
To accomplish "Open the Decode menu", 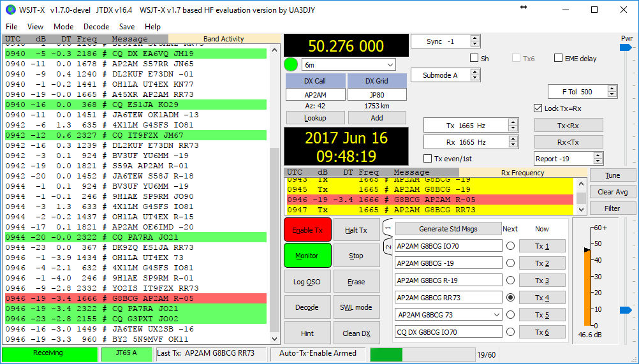I will 96,27.
